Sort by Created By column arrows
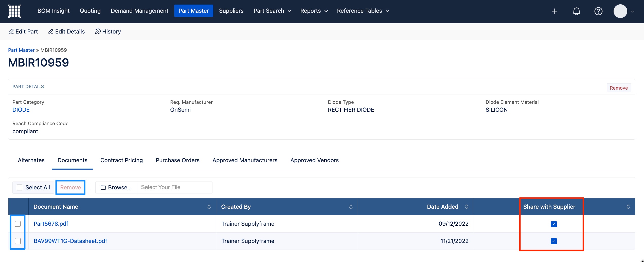This screenshot has width=644, height=262. 351,207
